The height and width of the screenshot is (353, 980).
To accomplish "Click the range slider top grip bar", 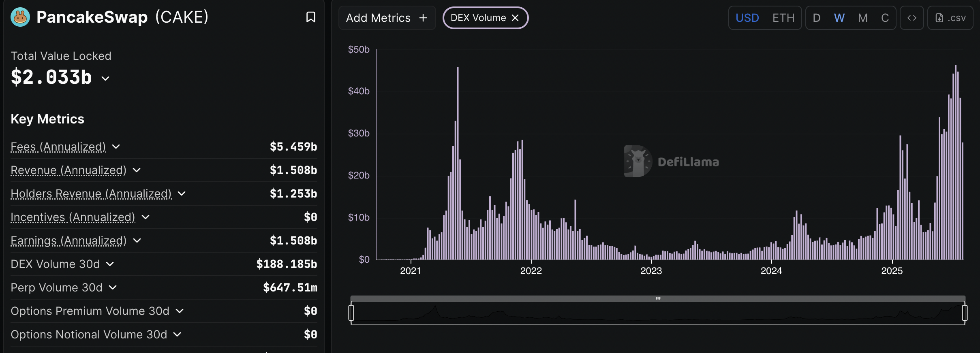I will pos(658,298).
